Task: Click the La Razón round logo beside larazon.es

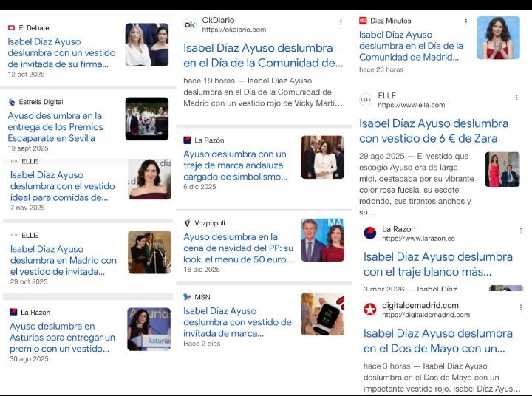Action: click(370, 233)
